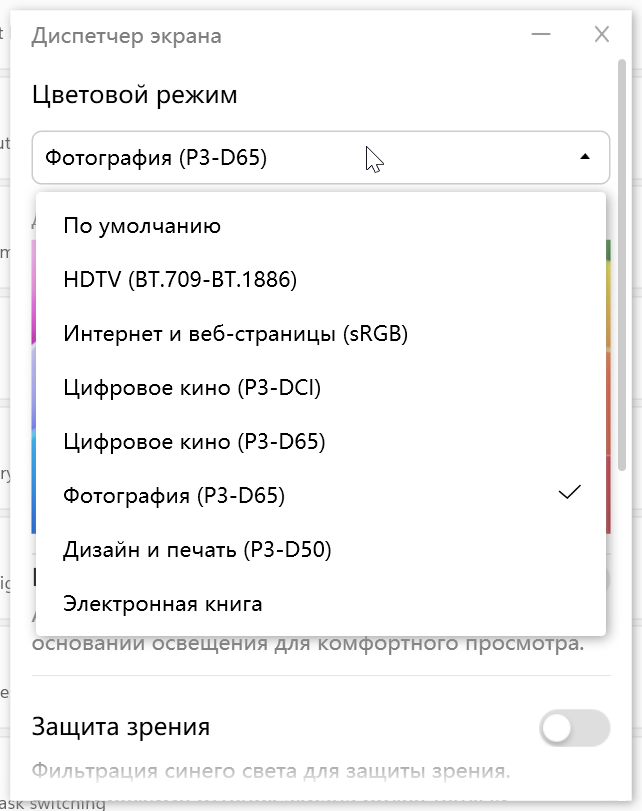Click the Диспетчер экрана window title
Screen dimensions: 642x811
[127, 36]
